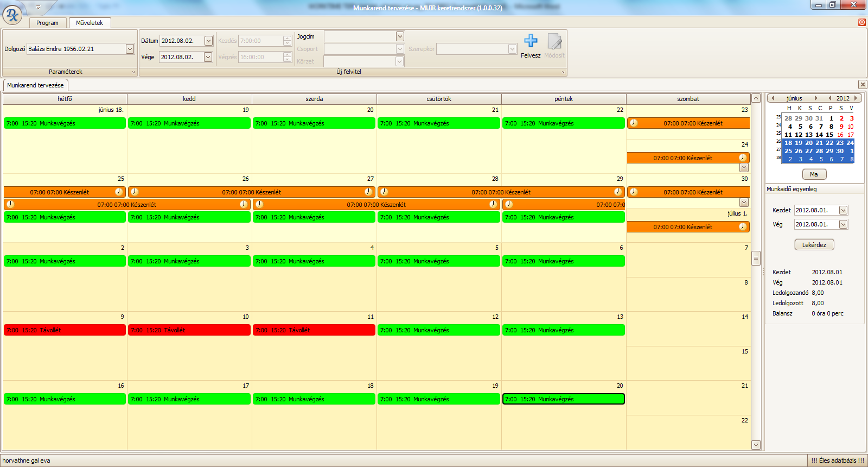Click the Módosít edit icon
The image size is (868, 467).
[554, 41]
